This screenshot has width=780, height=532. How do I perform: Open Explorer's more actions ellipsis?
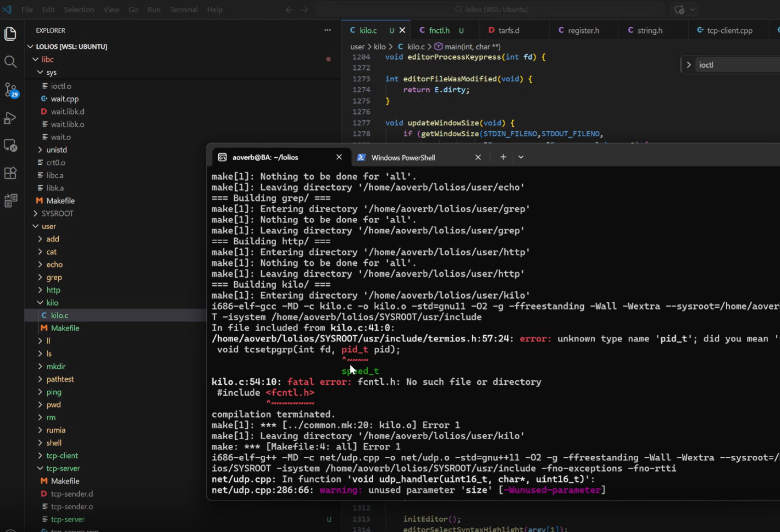(x=327, y=30)
